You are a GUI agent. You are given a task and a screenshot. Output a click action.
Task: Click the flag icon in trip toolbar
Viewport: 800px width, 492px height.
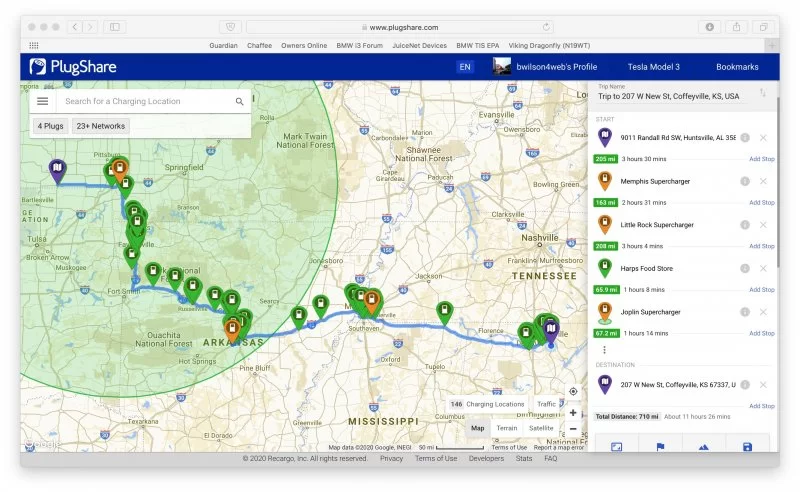pyautogui.click(x=660, y=446)
